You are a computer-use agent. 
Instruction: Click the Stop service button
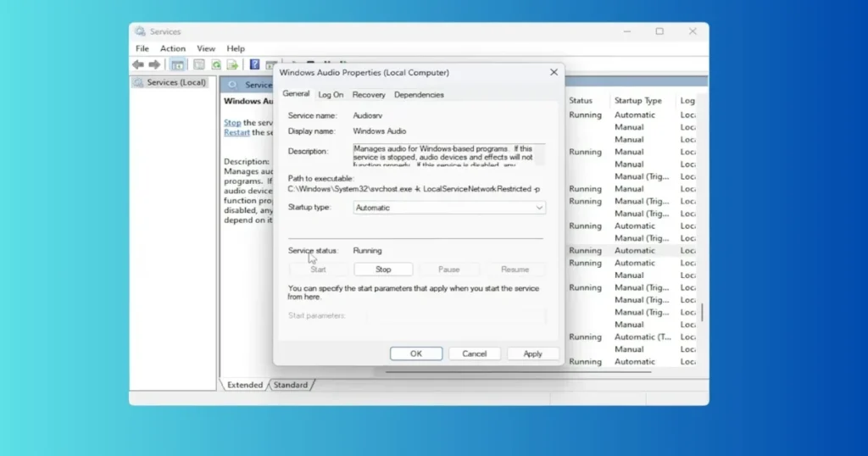(383, 270)
